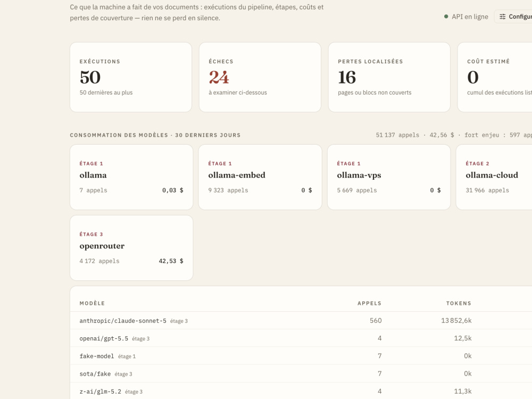Select the anthropic/claude-sonnet-5 row

[301, 321]
